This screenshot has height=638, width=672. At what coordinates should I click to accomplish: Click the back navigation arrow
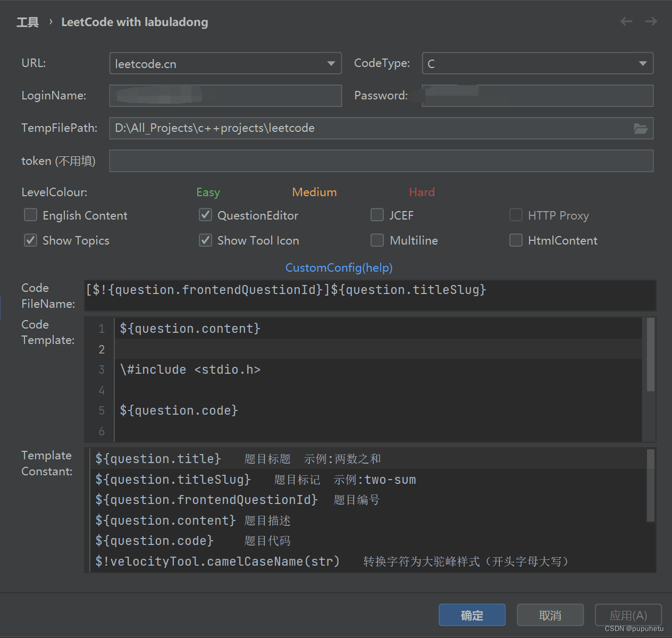point(626,21)
